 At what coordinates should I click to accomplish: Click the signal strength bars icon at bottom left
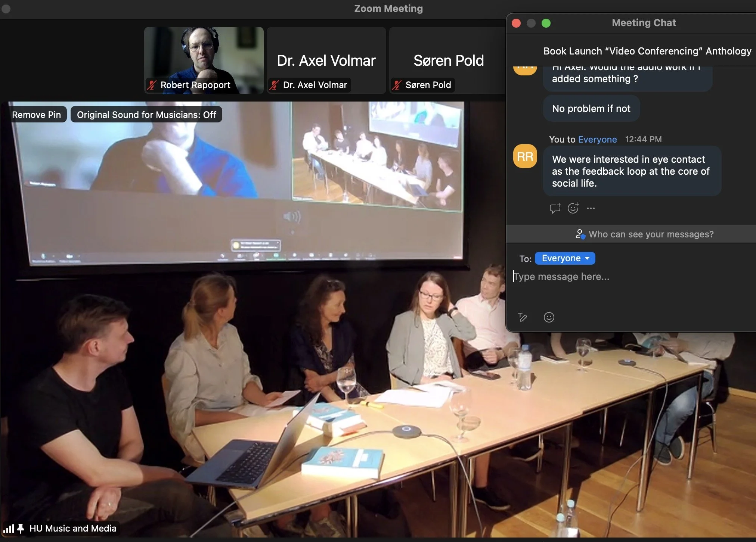8,528
